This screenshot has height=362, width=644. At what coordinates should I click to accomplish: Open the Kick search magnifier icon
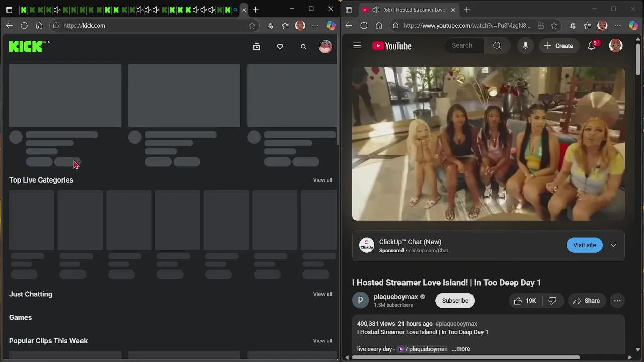(x=303, y=47)
